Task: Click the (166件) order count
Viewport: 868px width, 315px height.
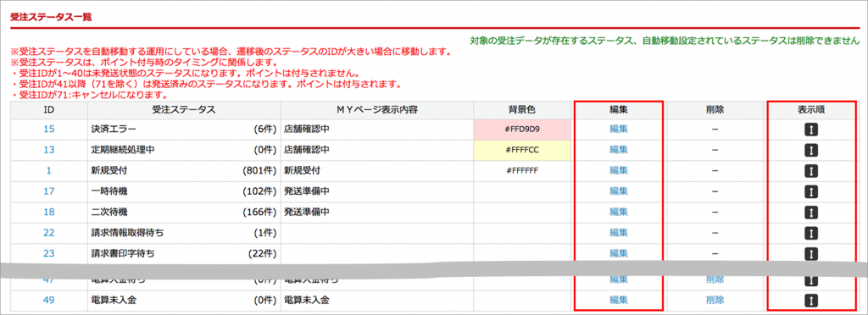Action: (259, 212)
